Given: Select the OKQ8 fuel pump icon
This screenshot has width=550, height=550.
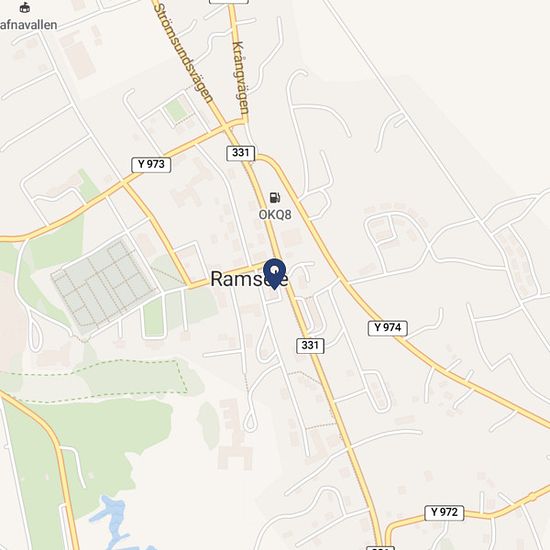Looking at the screenshot, I should [x=275, y=197].
